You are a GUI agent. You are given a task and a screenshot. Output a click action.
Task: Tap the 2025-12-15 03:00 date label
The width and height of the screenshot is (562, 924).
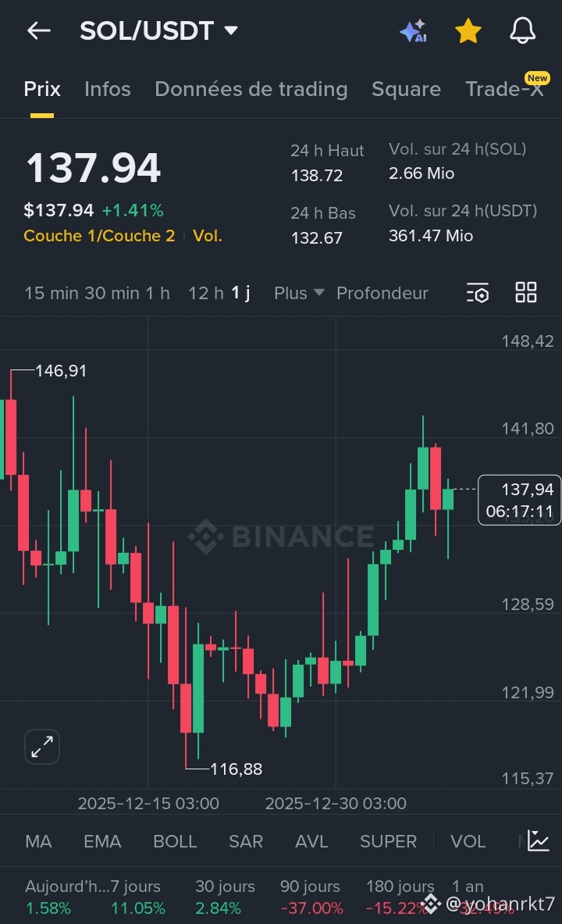point(148,803)
